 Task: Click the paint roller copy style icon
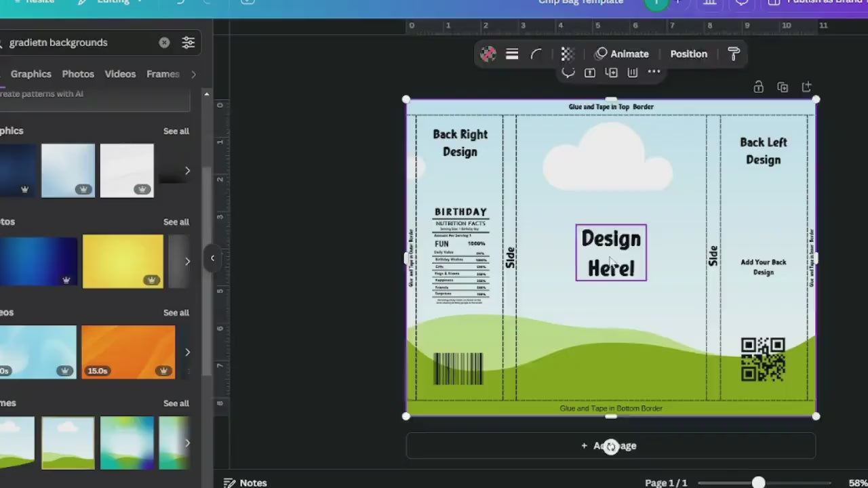coord(734,54)
